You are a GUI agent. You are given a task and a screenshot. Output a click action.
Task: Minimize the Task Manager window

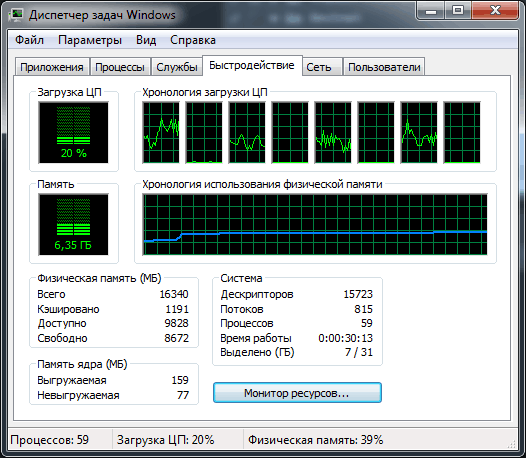coord(431,11)
